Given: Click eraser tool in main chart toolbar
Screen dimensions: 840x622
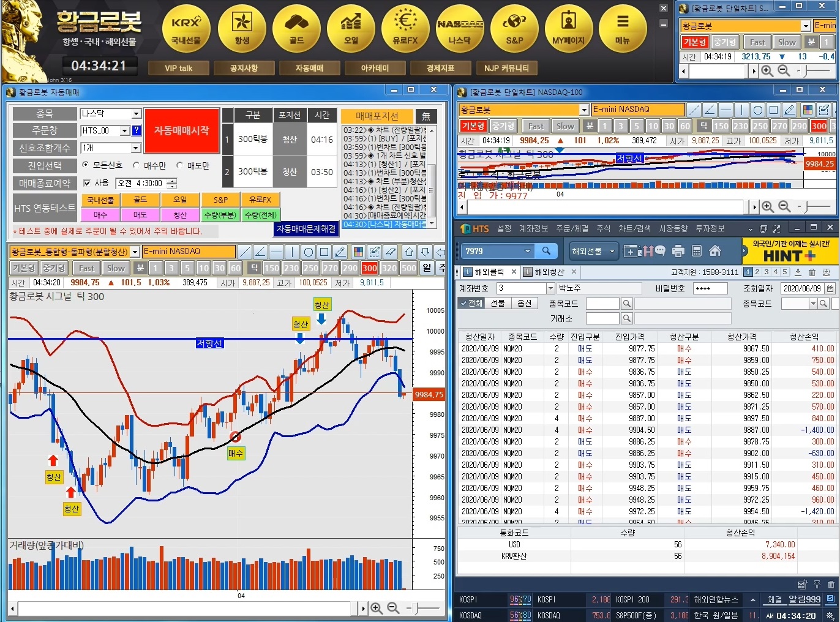Looking at the screenshot, I should [391, 252].
